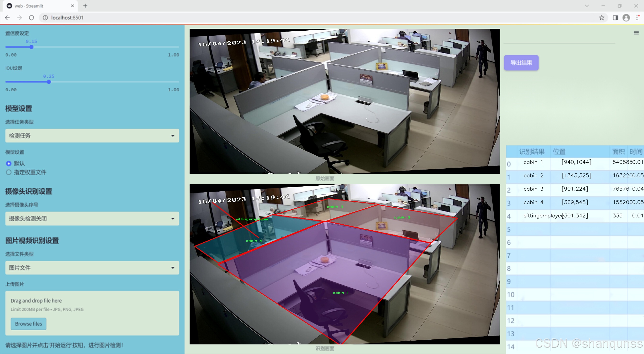Bookmark the page with the star icon

[x=601, y=18]
